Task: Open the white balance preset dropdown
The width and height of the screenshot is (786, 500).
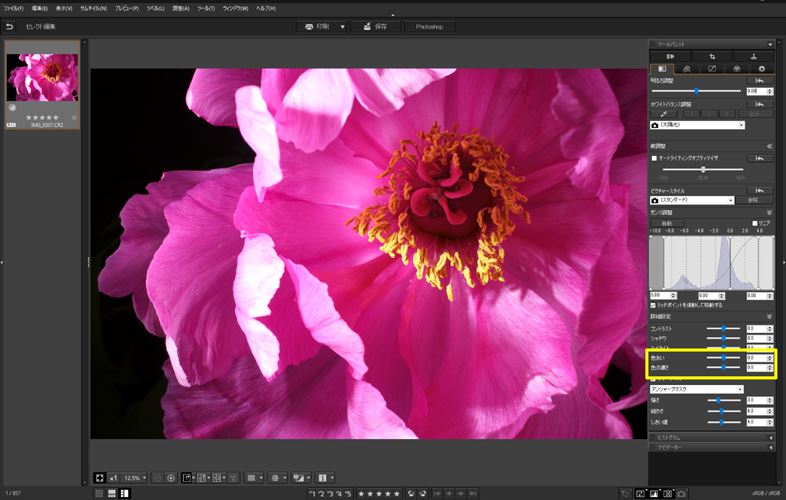Action: click(x=697, y=125)
